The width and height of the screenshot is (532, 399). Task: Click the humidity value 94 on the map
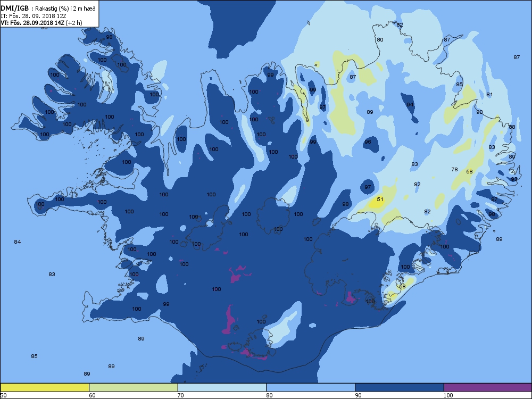coord(410,104)
